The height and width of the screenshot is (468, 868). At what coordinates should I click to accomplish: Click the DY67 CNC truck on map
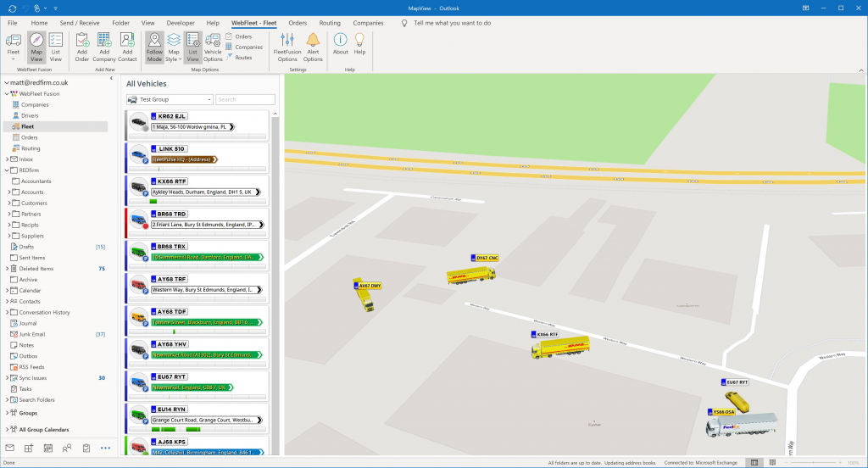(x=471, y=273)
